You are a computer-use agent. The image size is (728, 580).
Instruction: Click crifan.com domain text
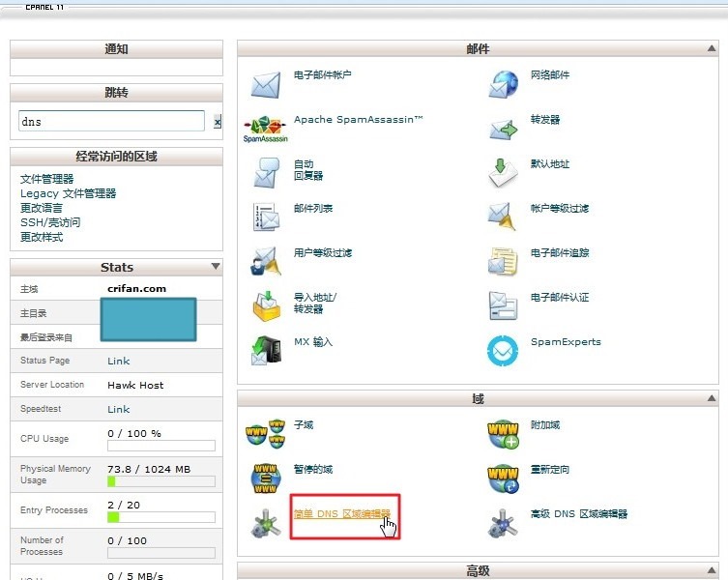[x=136, y=288]
